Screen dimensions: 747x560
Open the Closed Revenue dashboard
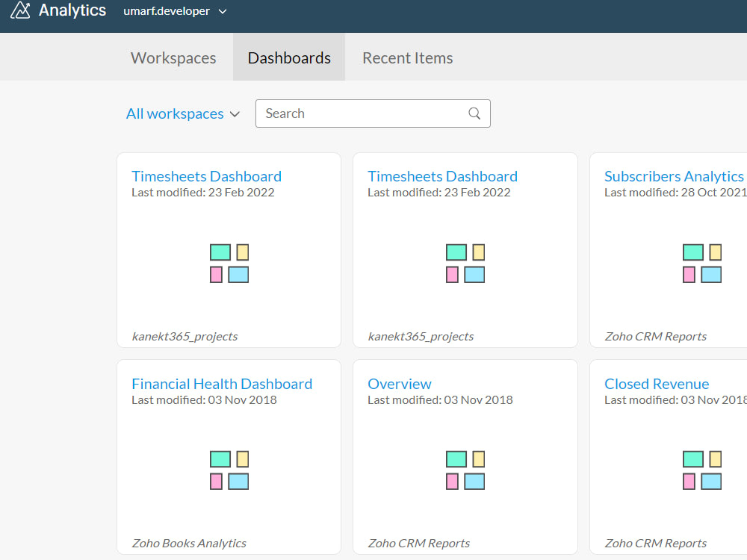[x=657, y=383]
